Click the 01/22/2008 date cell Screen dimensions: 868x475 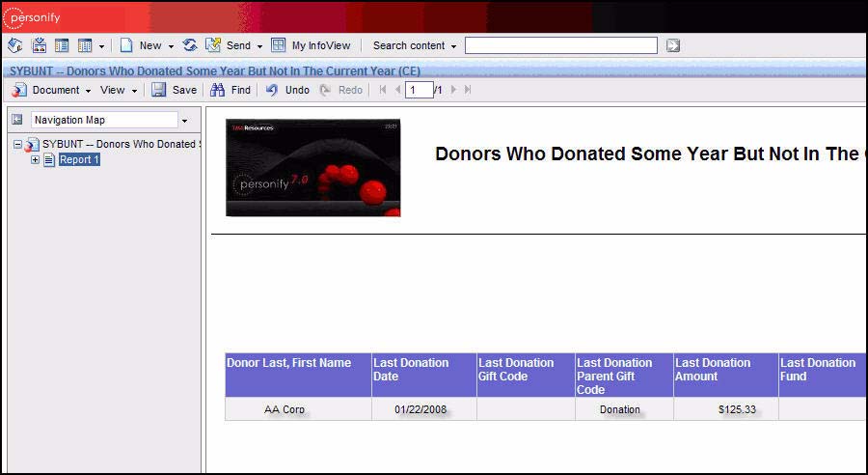[x=424, y=409]
